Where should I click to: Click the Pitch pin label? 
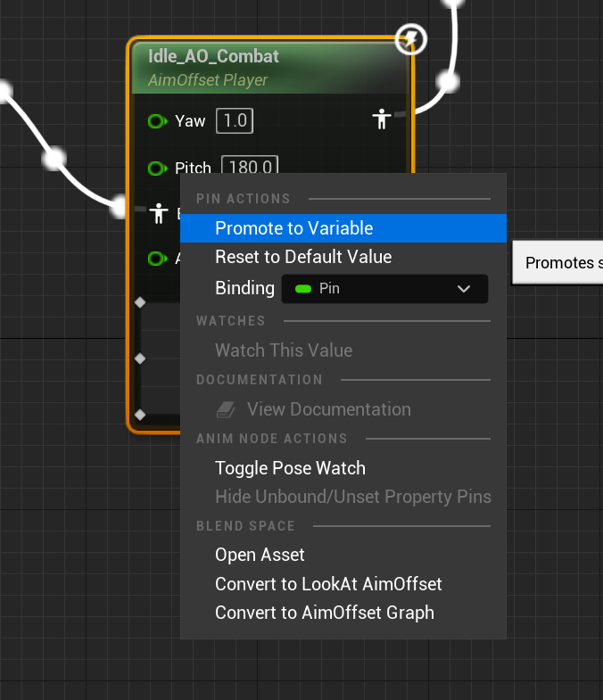pyautogui.click(x=193, y=168)
